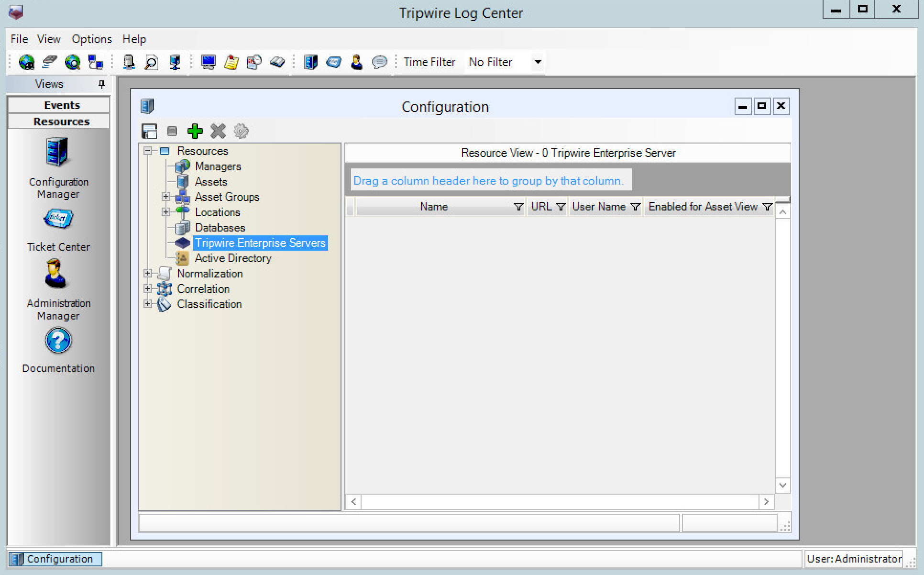Click the save icon in Configuration toolbar

[x=149, y=131]
